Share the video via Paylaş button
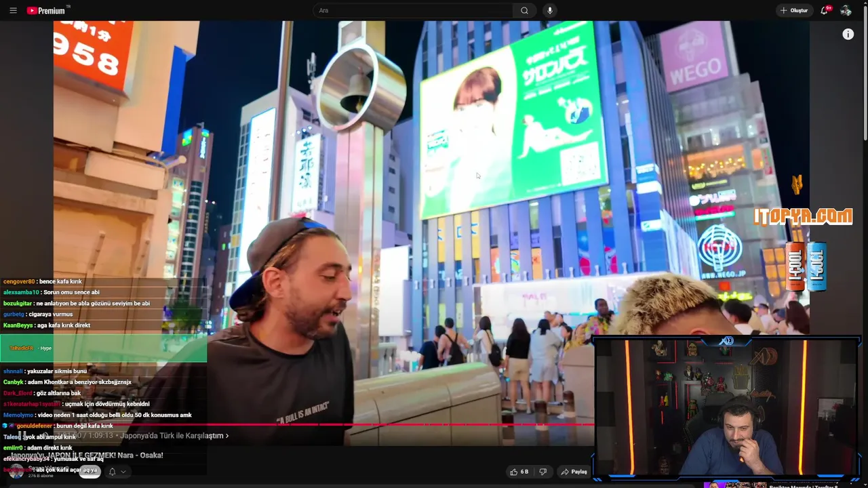 tap(574, 472)
